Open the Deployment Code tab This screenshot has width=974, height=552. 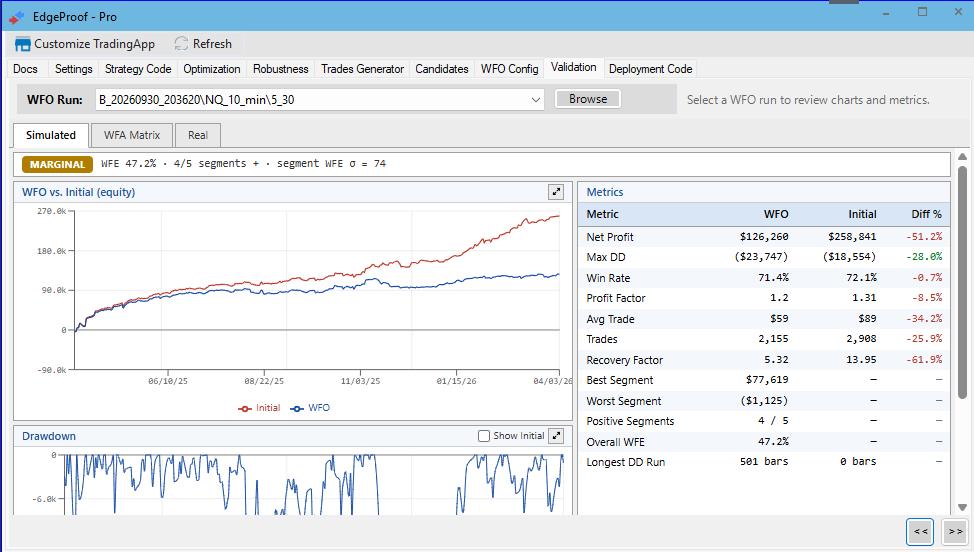(650, 69)
